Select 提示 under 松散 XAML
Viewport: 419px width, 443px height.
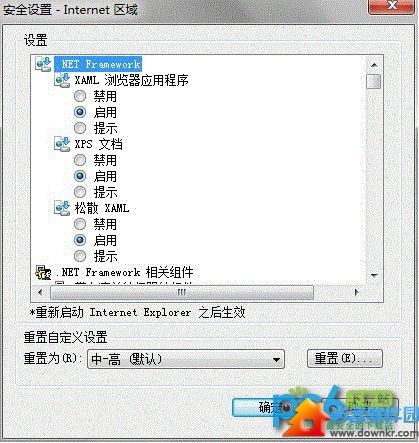coord(80,256)
